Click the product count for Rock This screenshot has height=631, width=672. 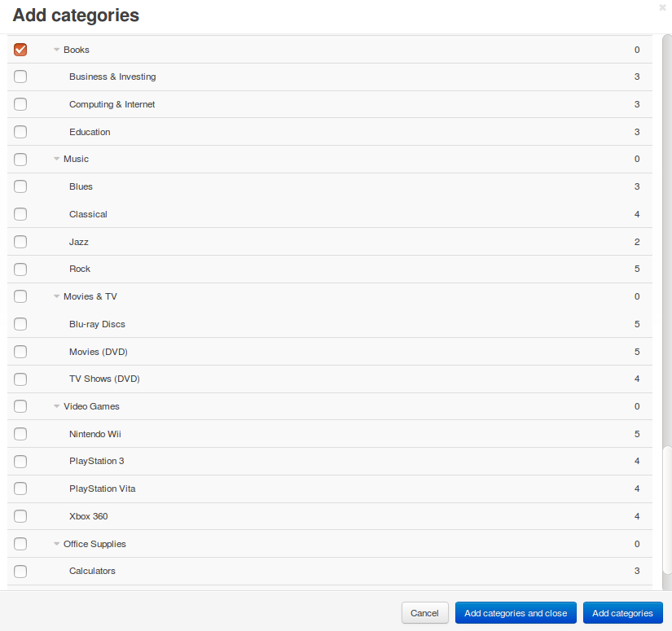(x=637, y=269)
